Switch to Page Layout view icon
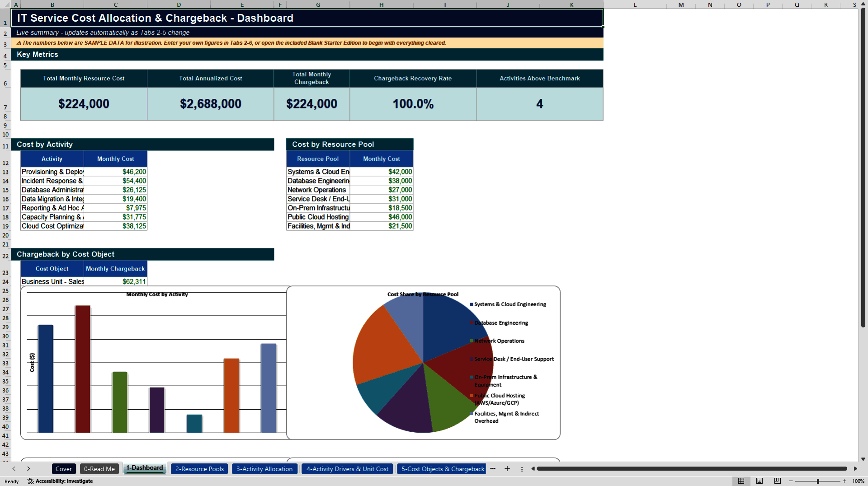868x486 pixels. [x=759, y=481]
